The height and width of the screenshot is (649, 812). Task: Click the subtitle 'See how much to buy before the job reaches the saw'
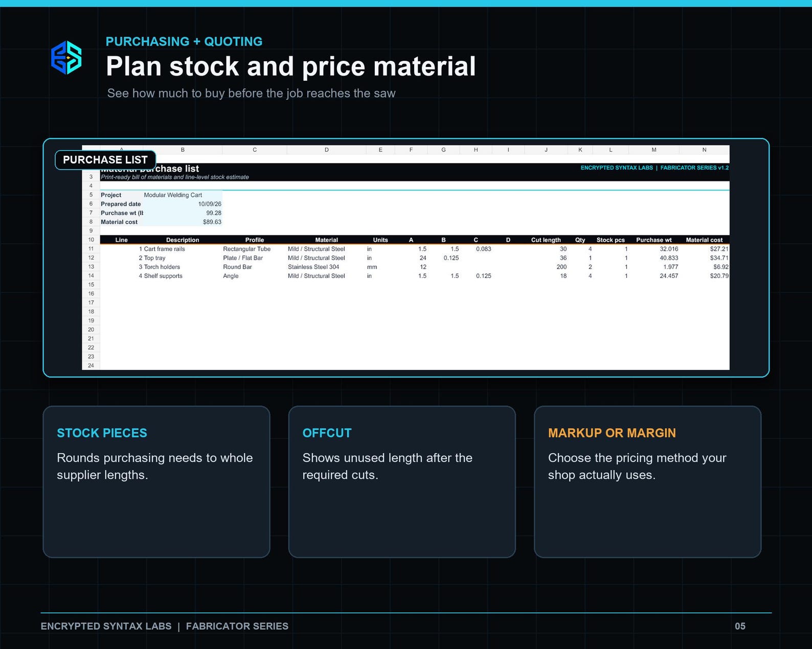251,94
